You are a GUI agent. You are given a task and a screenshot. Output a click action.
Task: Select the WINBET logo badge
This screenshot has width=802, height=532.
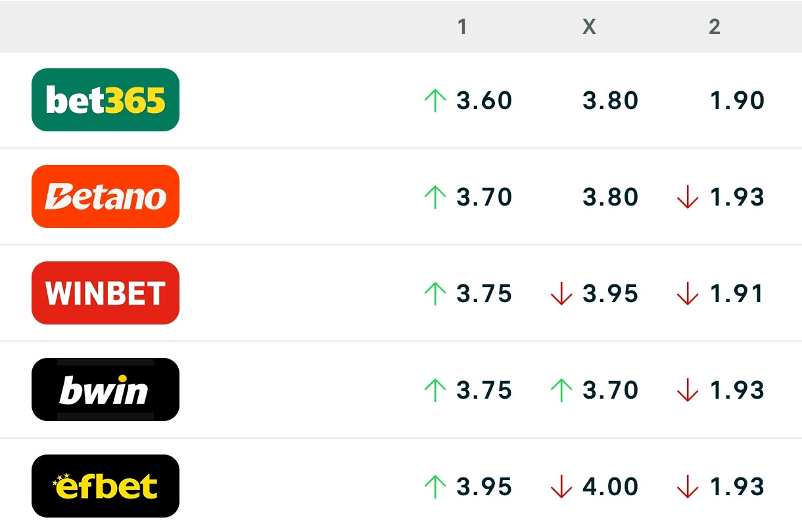tap(105, 293)
